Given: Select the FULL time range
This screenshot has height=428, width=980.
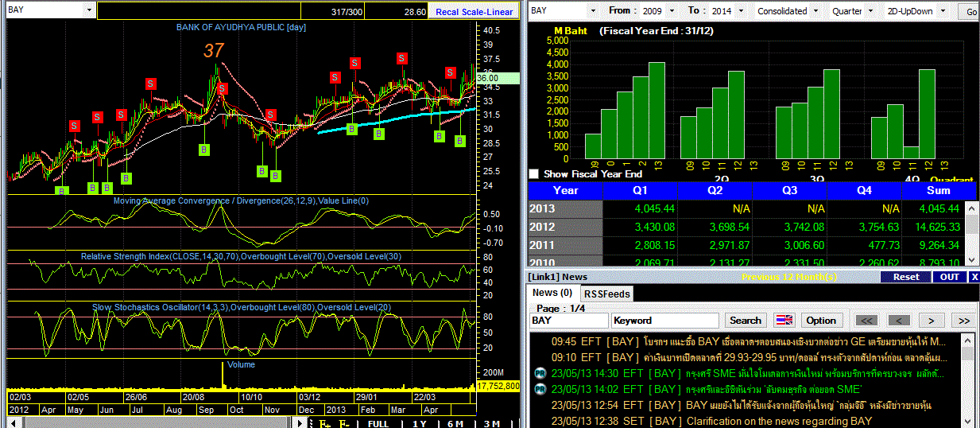Looking at the screenshot, I should tap(378, 423).
